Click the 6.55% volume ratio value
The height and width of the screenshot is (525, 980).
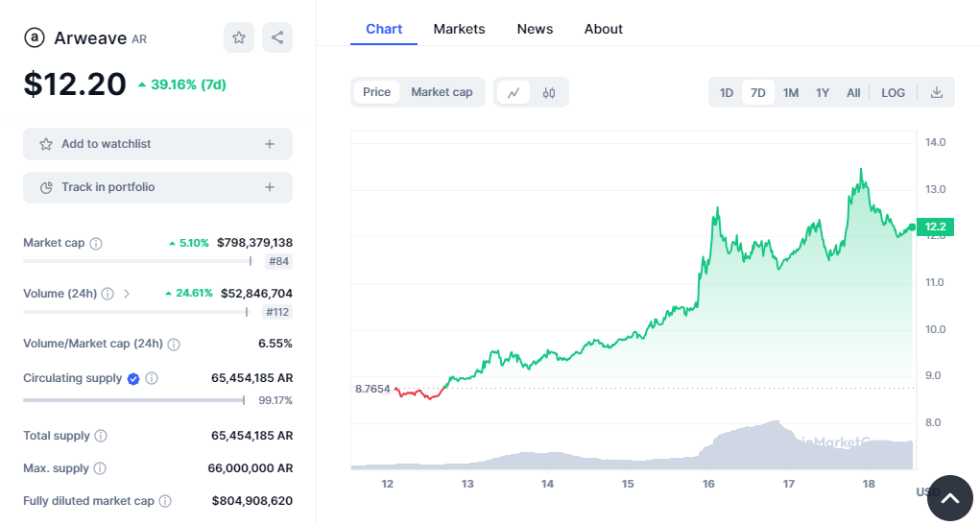[275, 344]
